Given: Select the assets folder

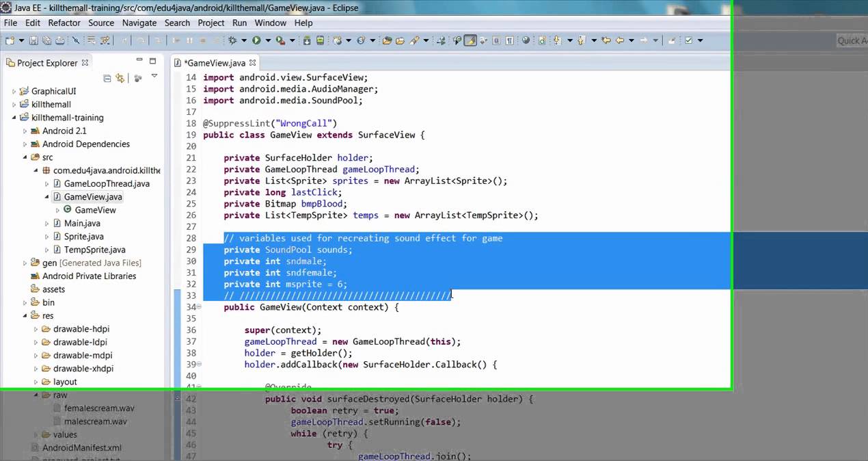Looking at the screenshot, I should point(53,289).
